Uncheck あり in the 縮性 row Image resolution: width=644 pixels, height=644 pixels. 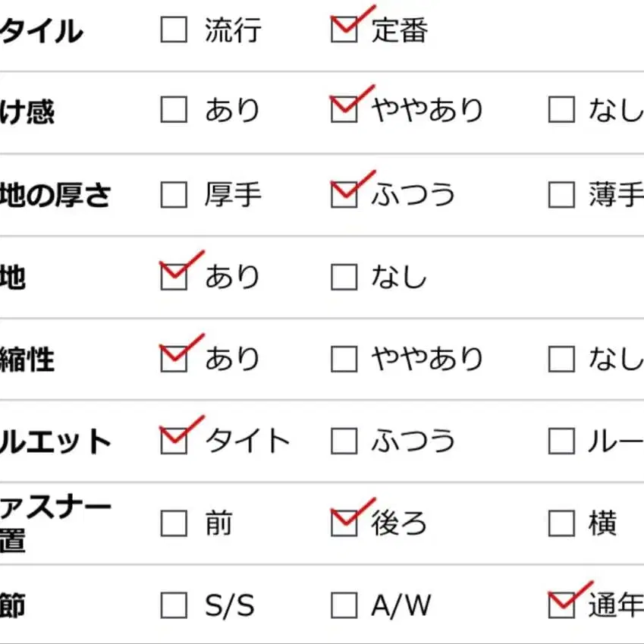point(174,359)
